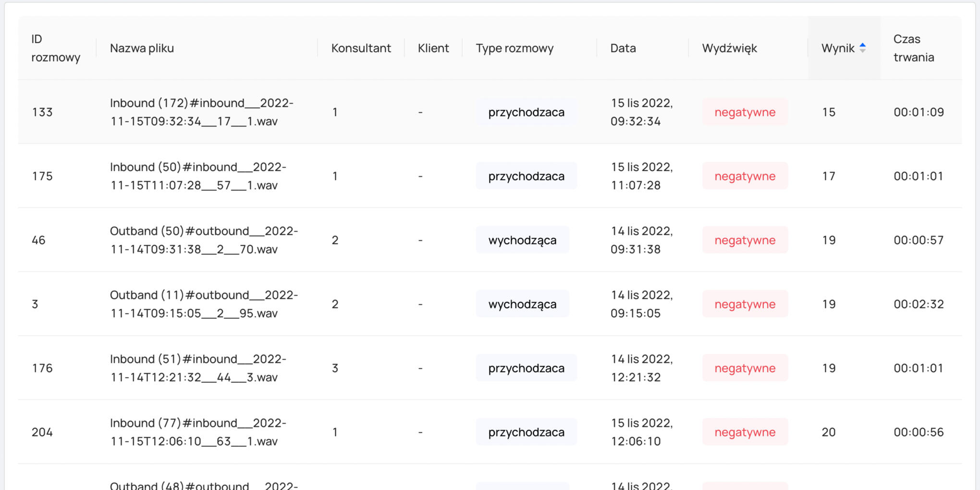Select the Wydźwięk column header
This screenshot has width=980, height=490.
[729, 48]
